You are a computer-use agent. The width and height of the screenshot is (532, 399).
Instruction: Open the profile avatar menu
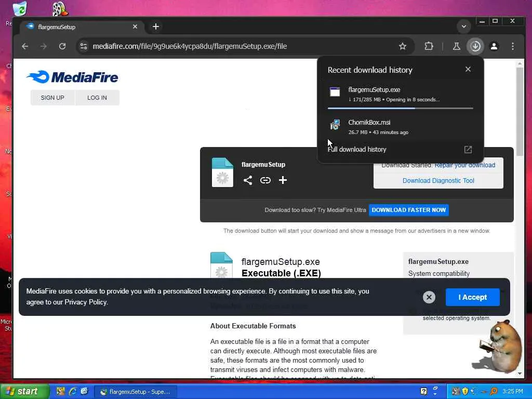click(494, 46)
